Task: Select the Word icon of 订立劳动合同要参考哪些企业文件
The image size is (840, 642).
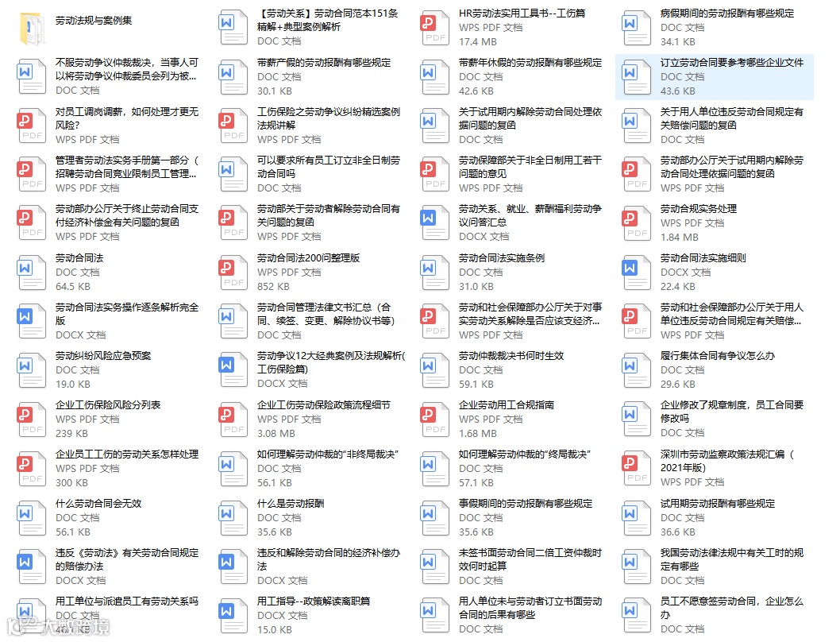Action: pos(637,77)
